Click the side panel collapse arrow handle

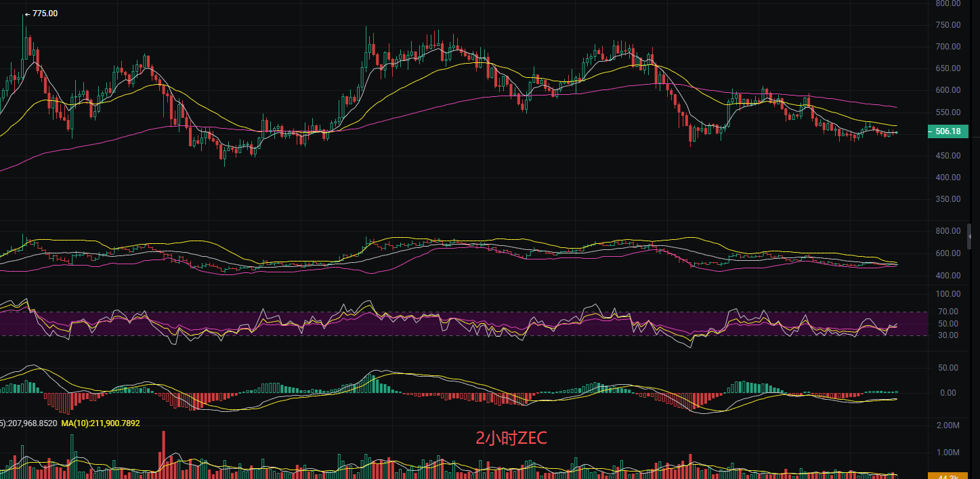pos(970,236)
